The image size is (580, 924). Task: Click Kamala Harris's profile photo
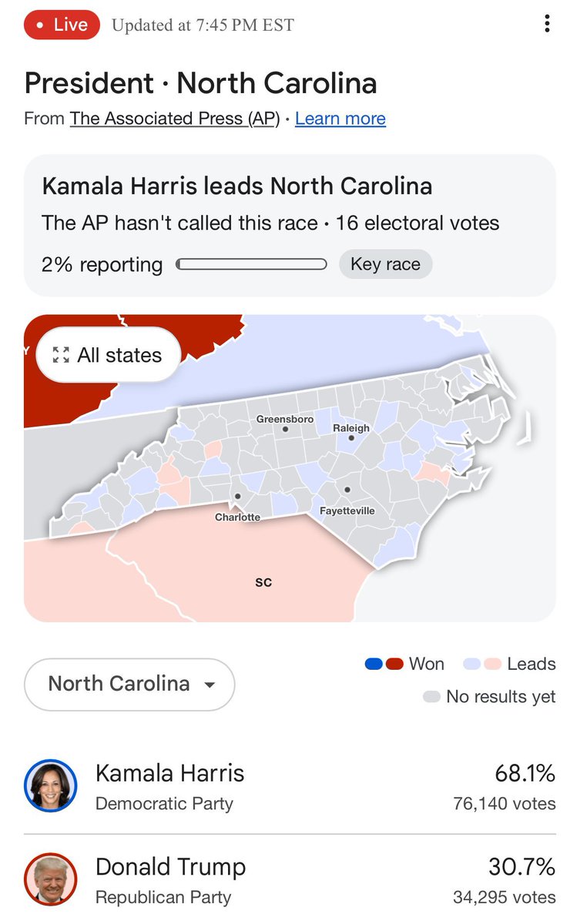pos(51,786)
